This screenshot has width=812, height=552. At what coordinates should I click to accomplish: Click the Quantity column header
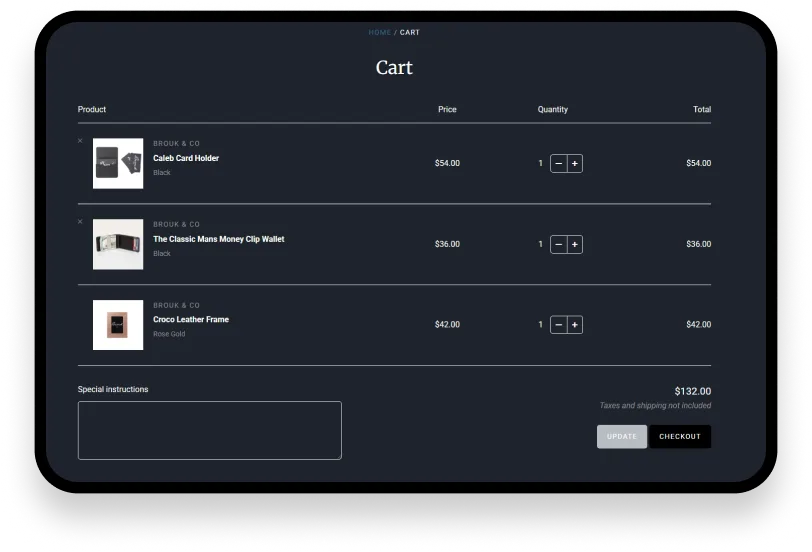tap(553, 109)
